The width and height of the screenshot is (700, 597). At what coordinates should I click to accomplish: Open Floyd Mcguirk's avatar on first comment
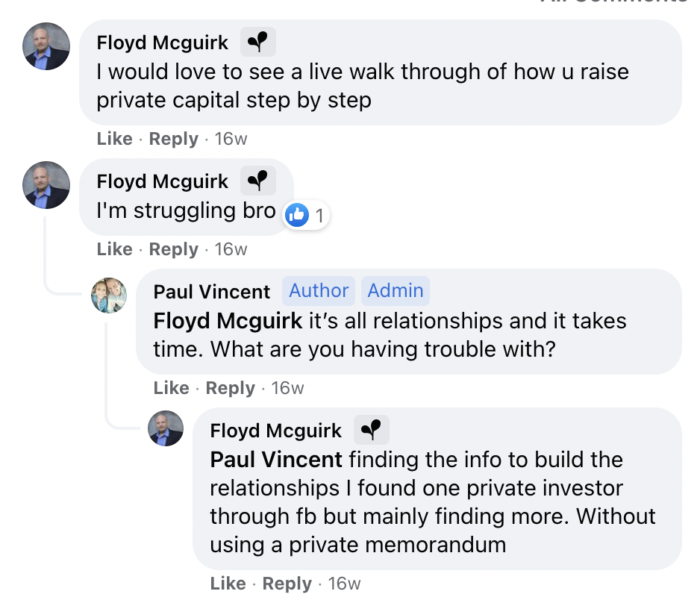click(46, 46)
